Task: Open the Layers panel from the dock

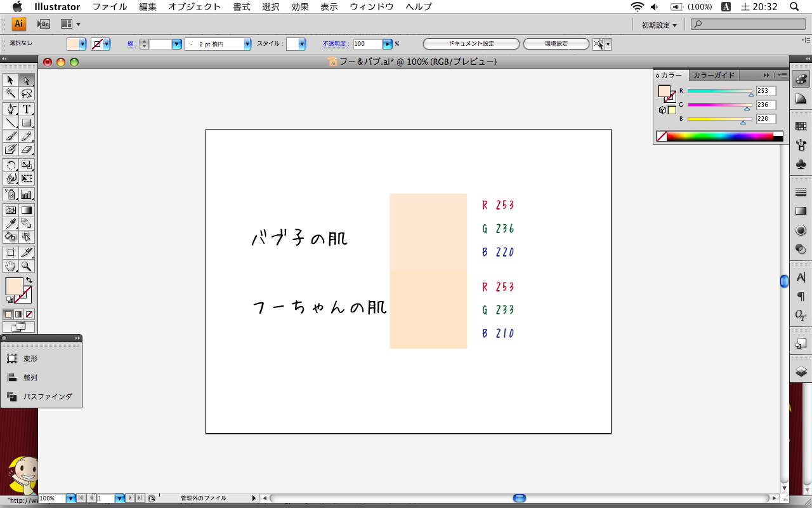Action: point(801,371)
